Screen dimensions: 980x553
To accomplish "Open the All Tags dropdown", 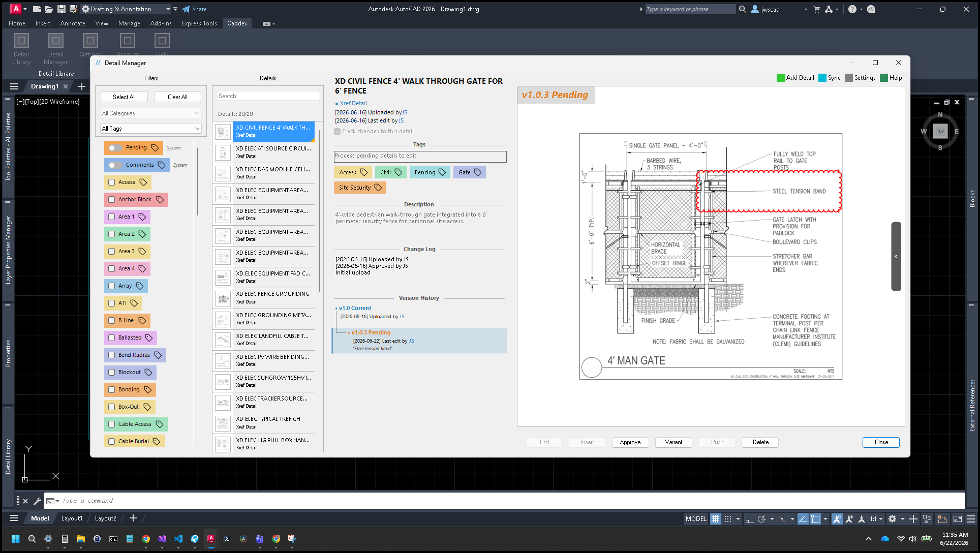I will [151, 129].
